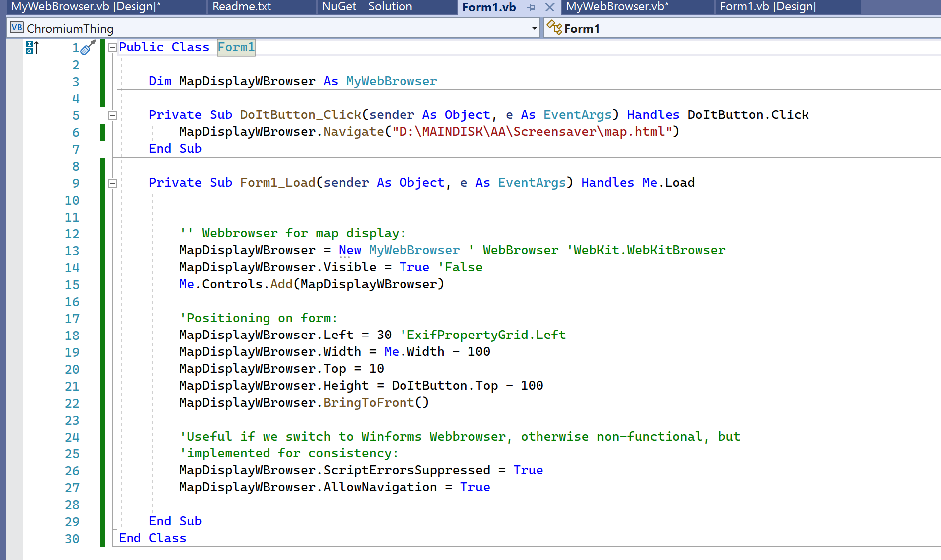Click the quick actions screwdriver icon on line 1
The image size is (941, 560).
88,48
